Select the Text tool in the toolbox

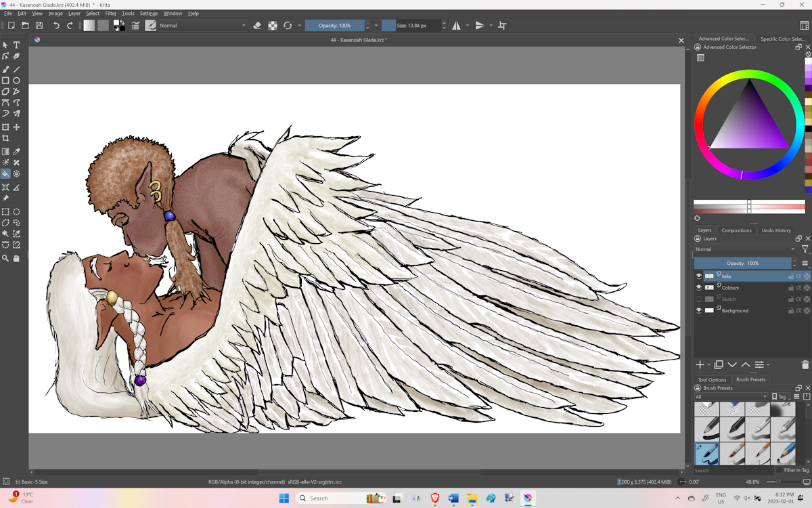click(17, 45)
